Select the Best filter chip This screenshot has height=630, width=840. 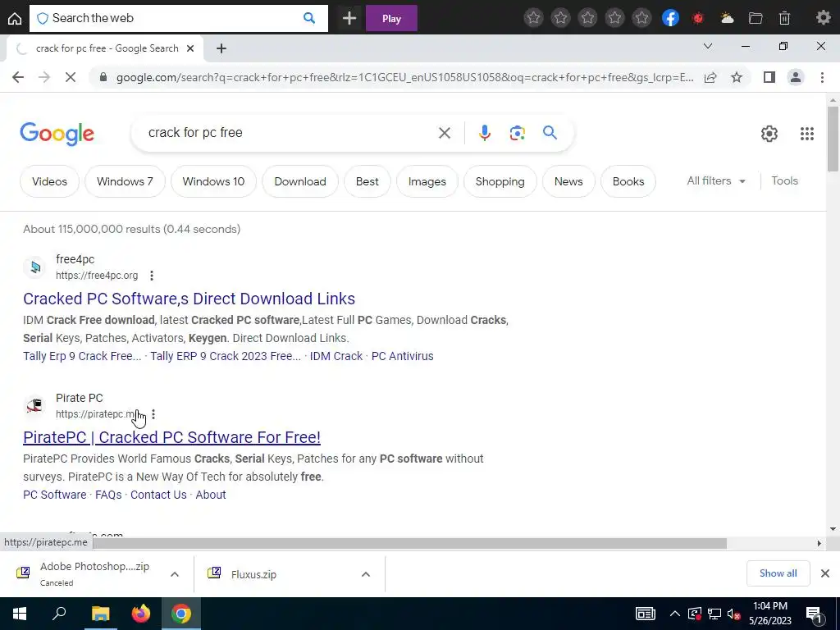click(367, 181)
